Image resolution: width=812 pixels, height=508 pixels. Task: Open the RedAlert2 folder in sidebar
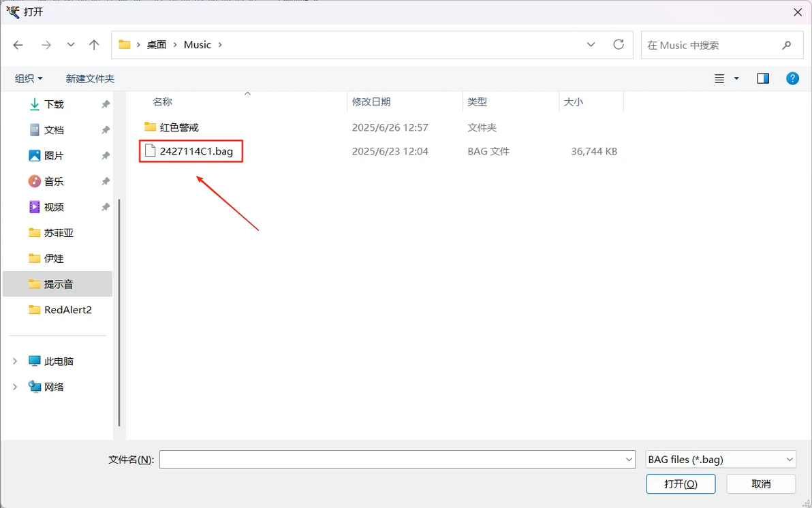pos(68,310)
